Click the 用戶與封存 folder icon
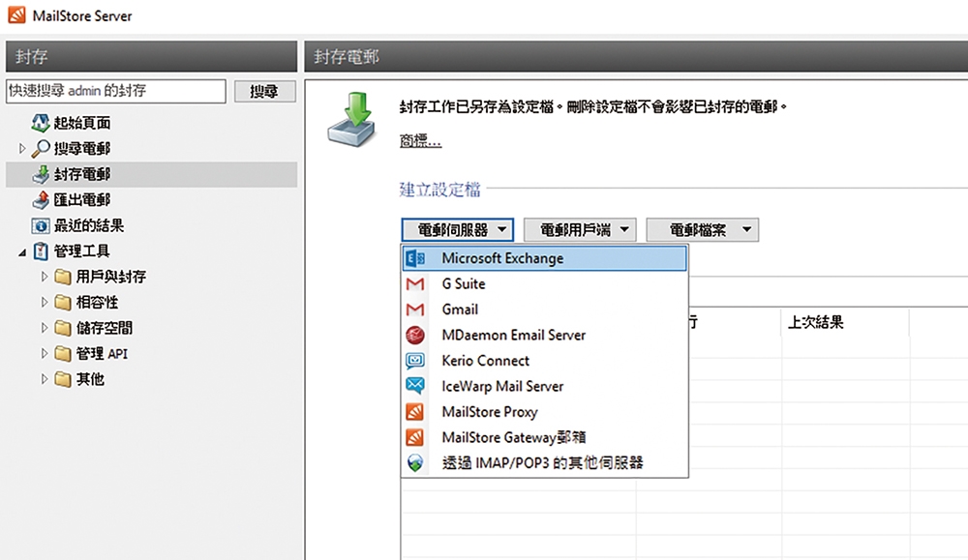968x560 pixels. 62,277
